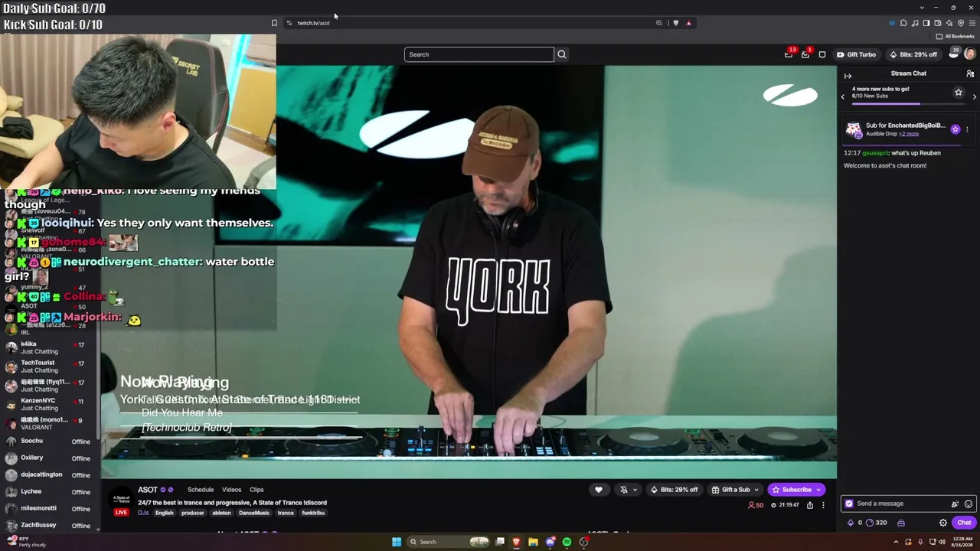The width and height of the screenshot is (980, 551).
Task: Open the Bits balance icon below chat
Action: coord(851,523)
